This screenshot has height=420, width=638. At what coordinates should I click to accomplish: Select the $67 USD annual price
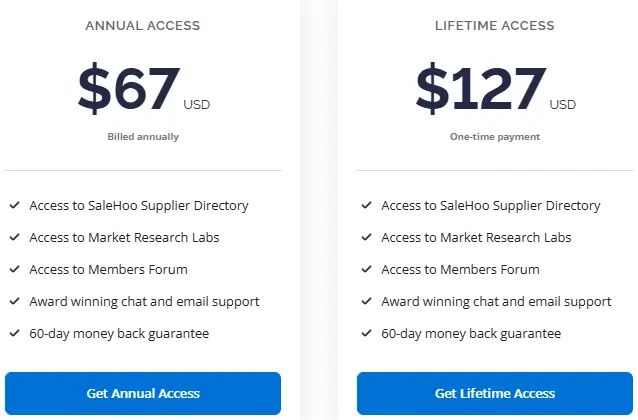coord(130,89)
